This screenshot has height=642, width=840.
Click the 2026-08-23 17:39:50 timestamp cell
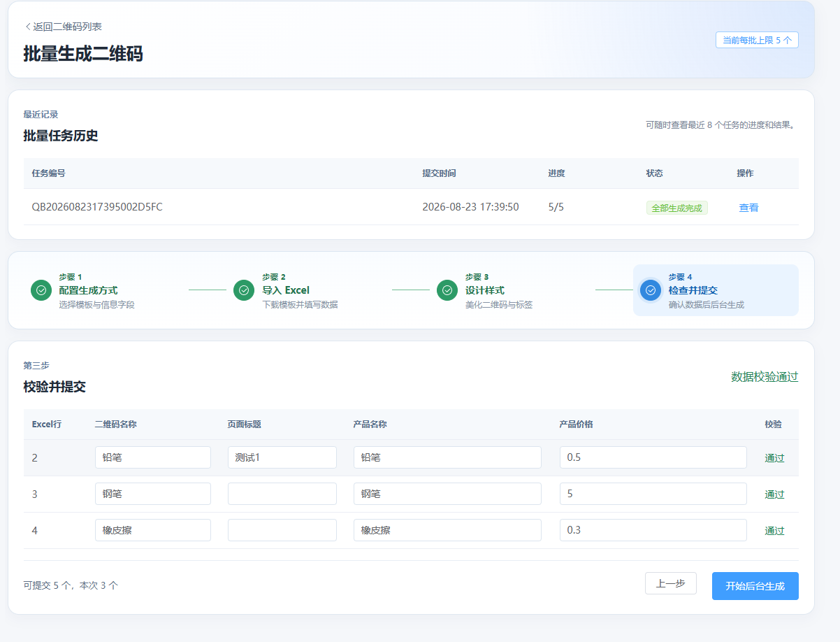coord(470,207)
